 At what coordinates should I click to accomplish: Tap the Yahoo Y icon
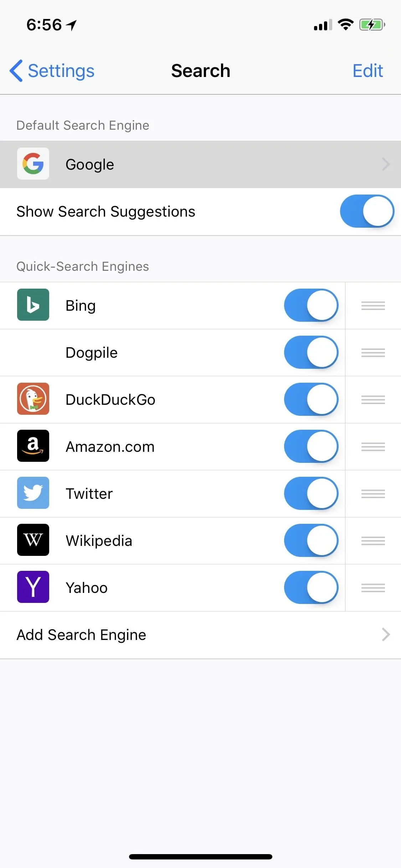(33, 587)
